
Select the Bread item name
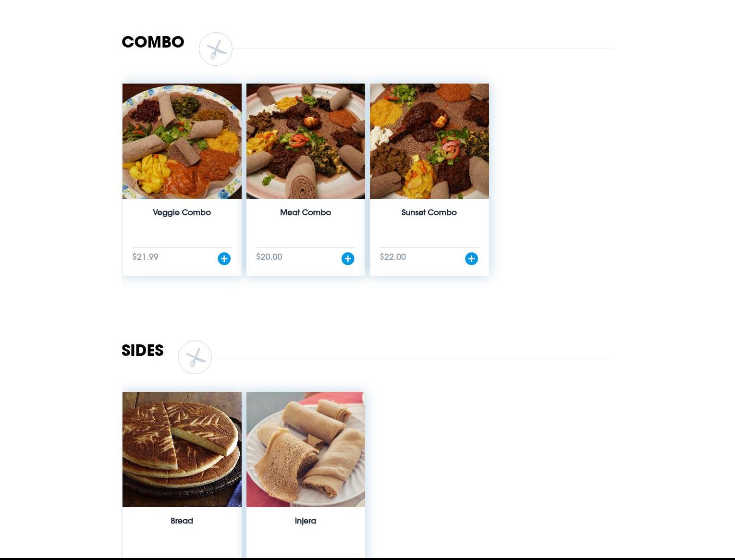point(182,521)
